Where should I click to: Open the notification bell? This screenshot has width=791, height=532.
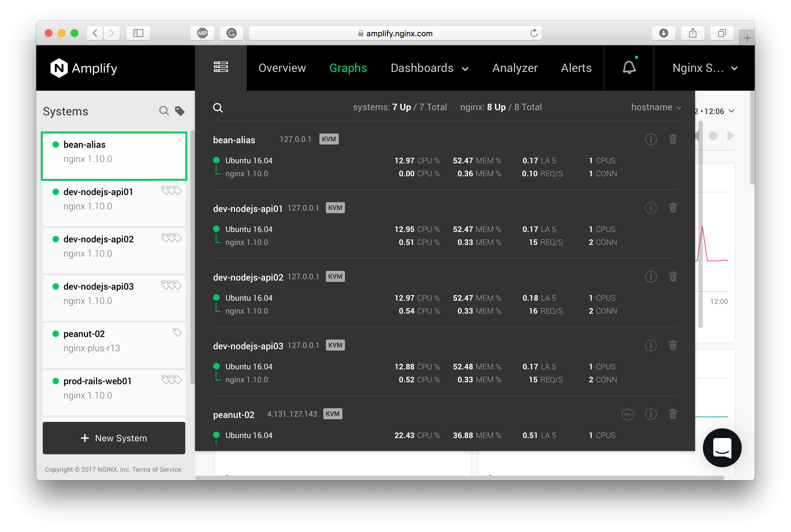(x=628, y=68)
